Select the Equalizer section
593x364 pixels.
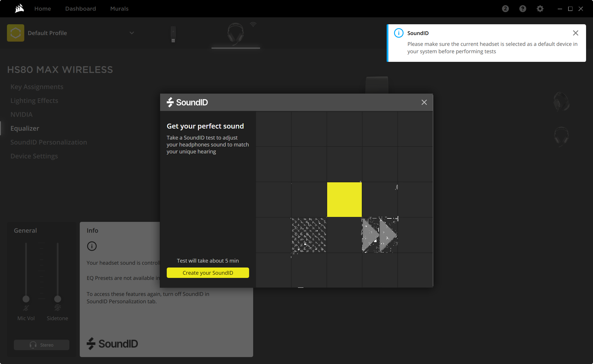pos(25,128)
